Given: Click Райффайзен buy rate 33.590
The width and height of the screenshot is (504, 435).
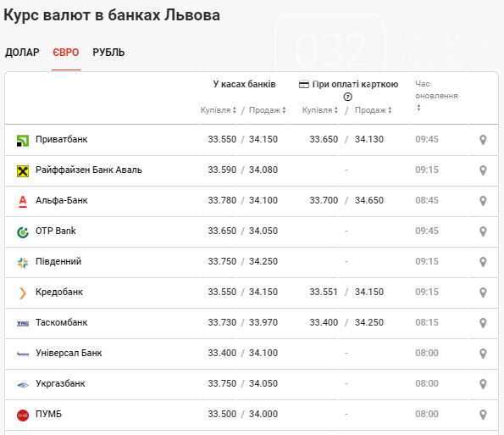Looking at the screenshot, I should (x=222, y=170).
